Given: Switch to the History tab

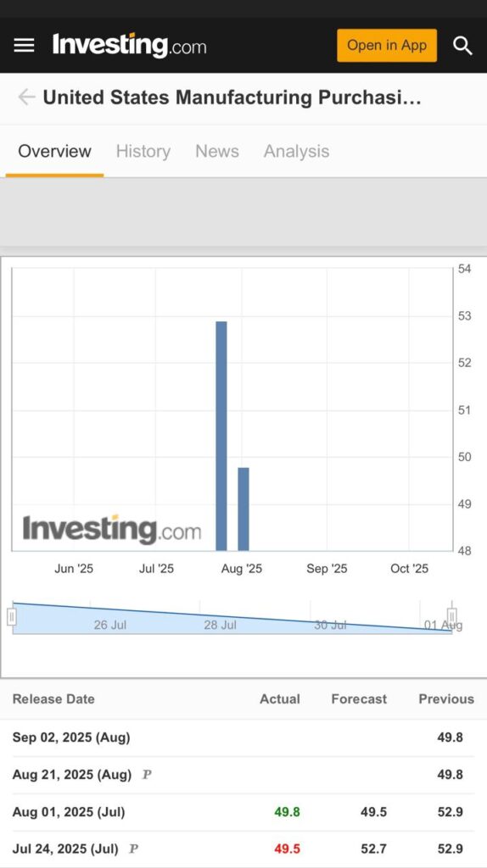Looking at the screenshot, I should point(143,151).
